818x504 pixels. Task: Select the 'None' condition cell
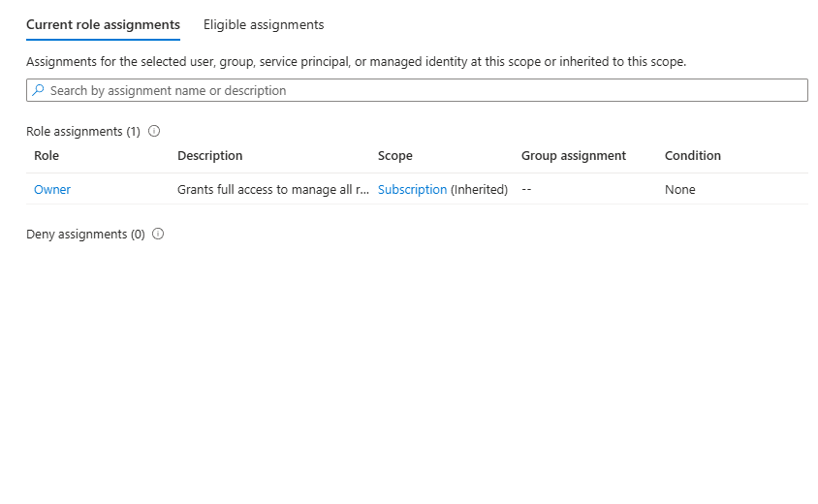coord(679,189)
